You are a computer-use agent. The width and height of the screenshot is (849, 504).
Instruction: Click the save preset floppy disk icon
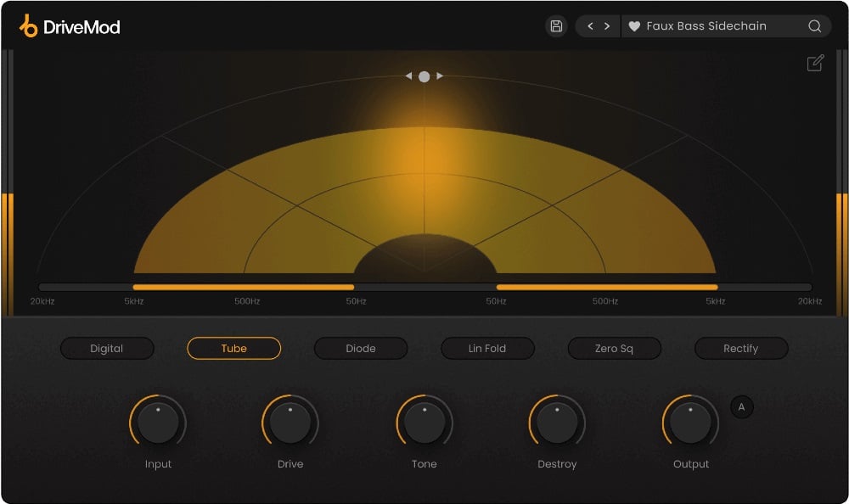(x=556, y=26)
